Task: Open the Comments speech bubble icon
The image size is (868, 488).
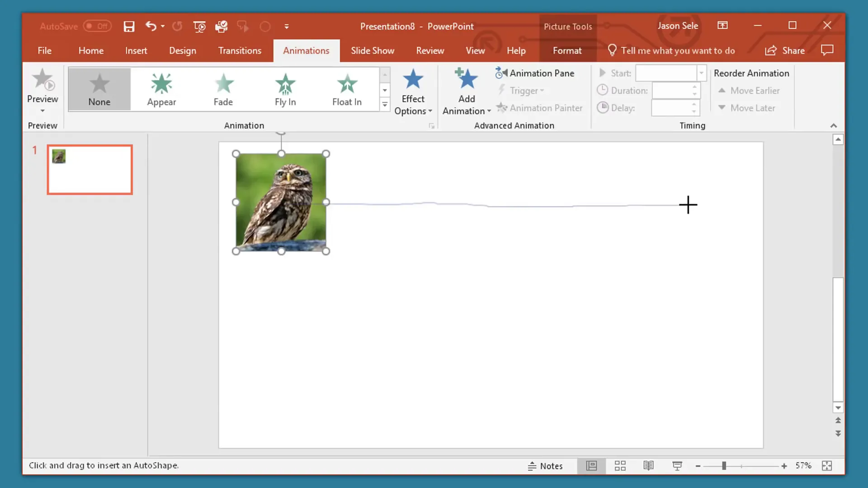Action: pyautogui.click(x=827, y=50)
